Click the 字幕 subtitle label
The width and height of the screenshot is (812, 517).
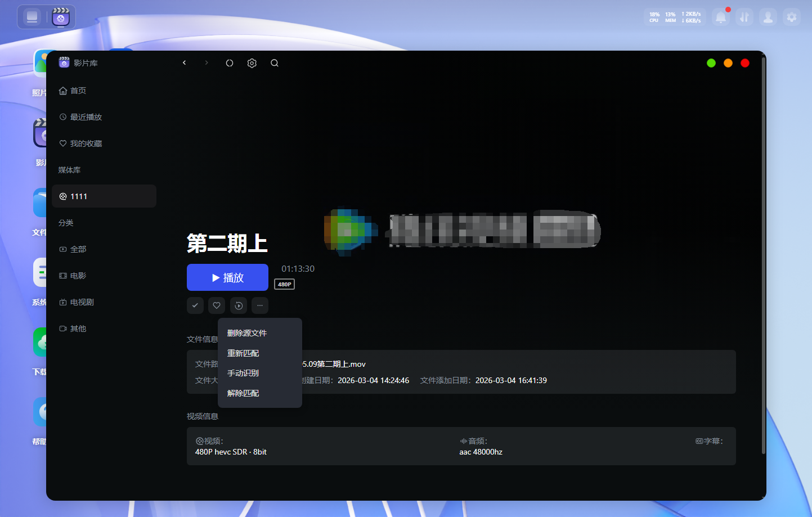pyautogui.click(x=710, y=441)
